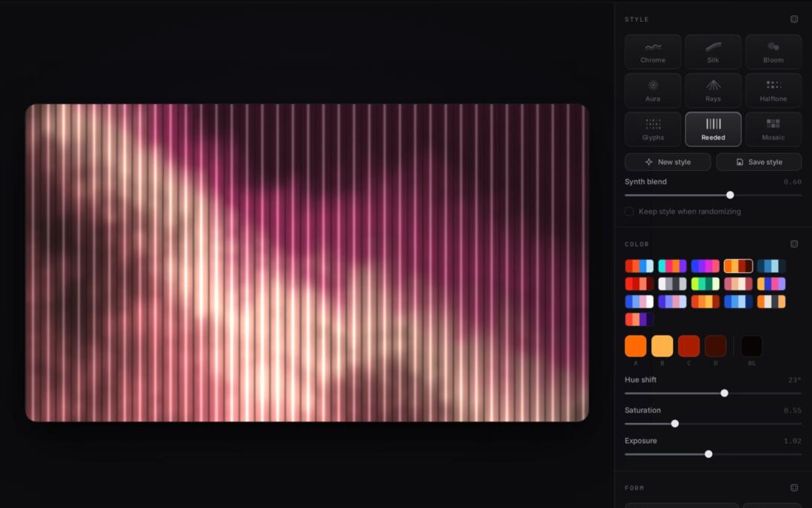The image size is (812, 508).
Task: Open color D dark brown swatch
Action: 715,345
